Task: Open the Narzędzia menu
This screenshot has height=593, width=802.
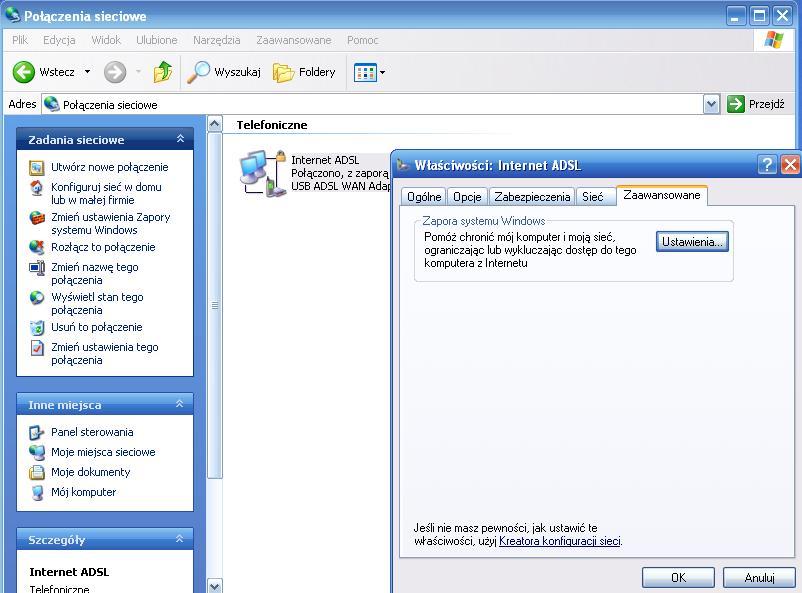Action: tap(216, 40)
